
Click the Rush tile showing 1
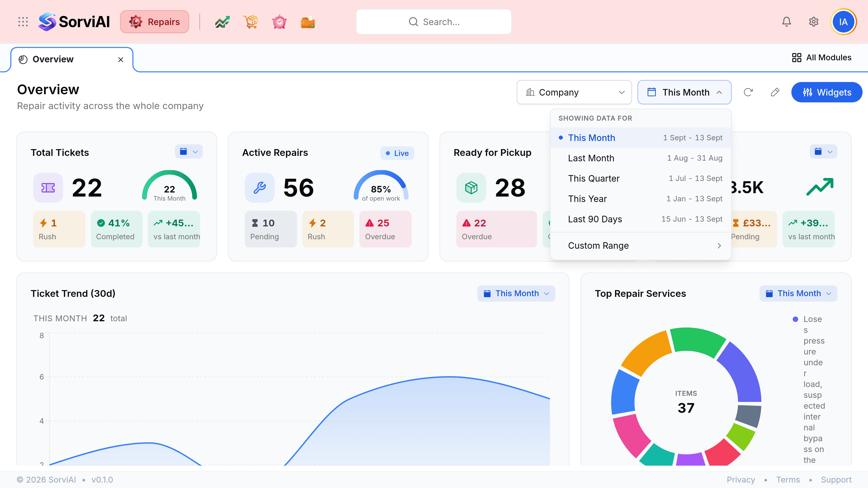(59, 229)
